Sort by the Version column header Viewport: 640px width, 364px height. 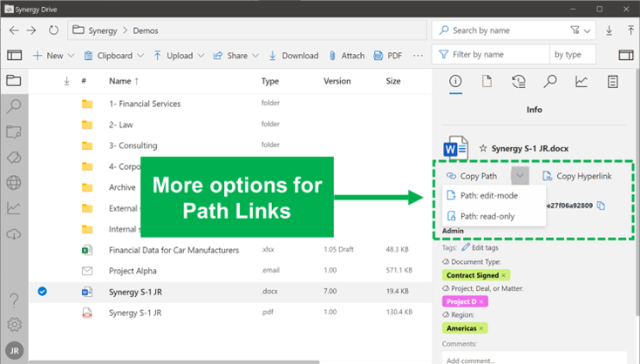click(337, 81)
